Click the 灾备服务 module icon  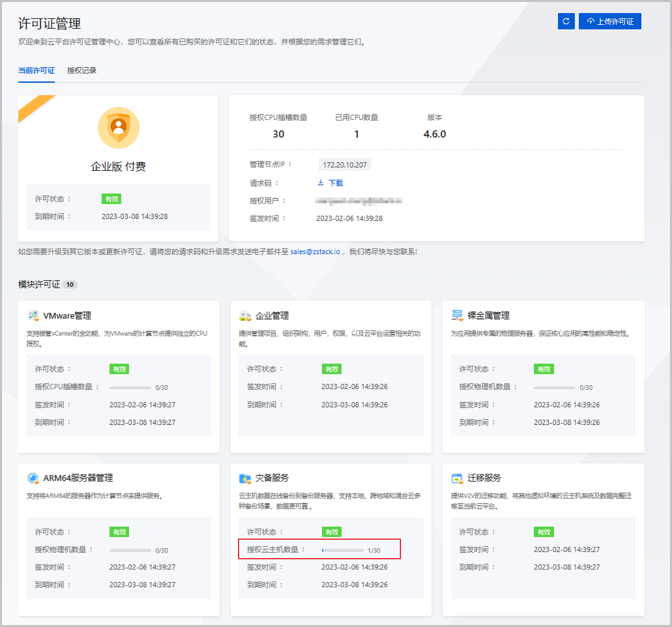[x=245, y=478]
